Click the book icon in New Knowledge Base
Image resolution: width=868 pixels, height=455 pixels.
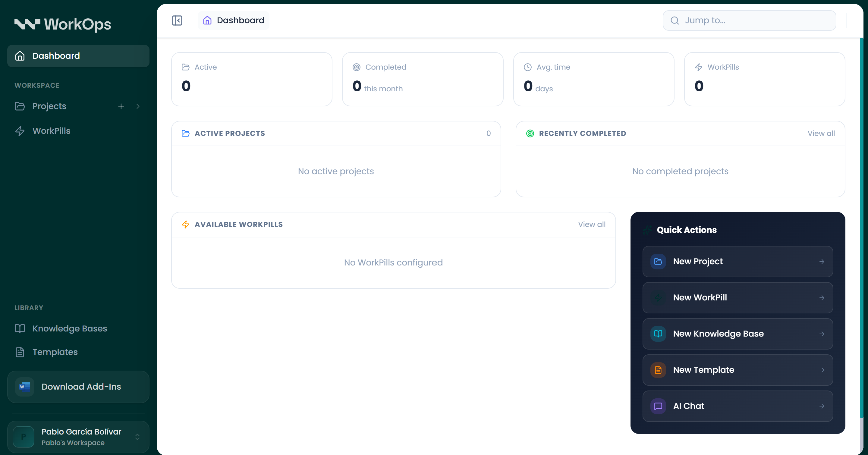pos(658,334)
